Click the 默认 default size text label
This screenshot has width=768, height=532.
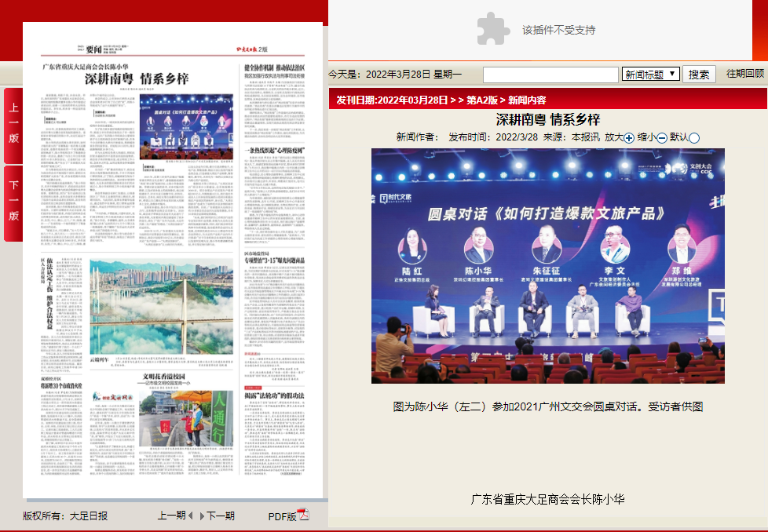click(678, 137)
